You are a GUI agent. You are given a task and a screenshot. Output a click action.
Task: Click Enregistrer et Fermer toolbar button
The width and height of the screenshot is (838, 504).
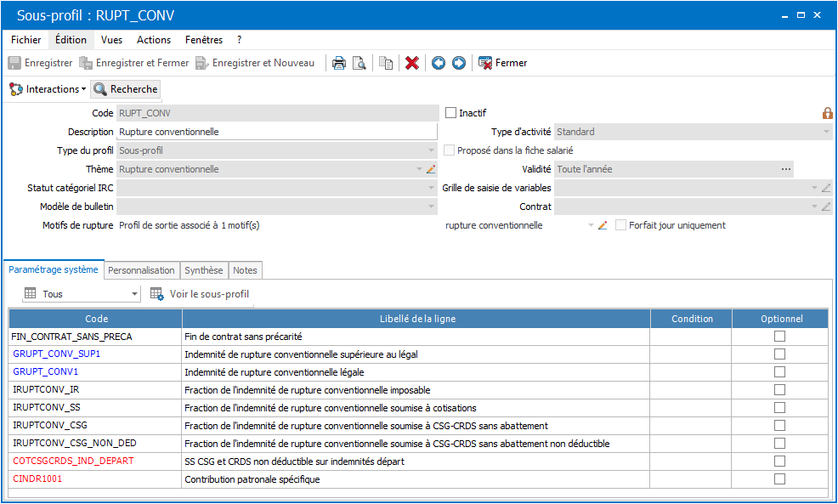point(134,63)
